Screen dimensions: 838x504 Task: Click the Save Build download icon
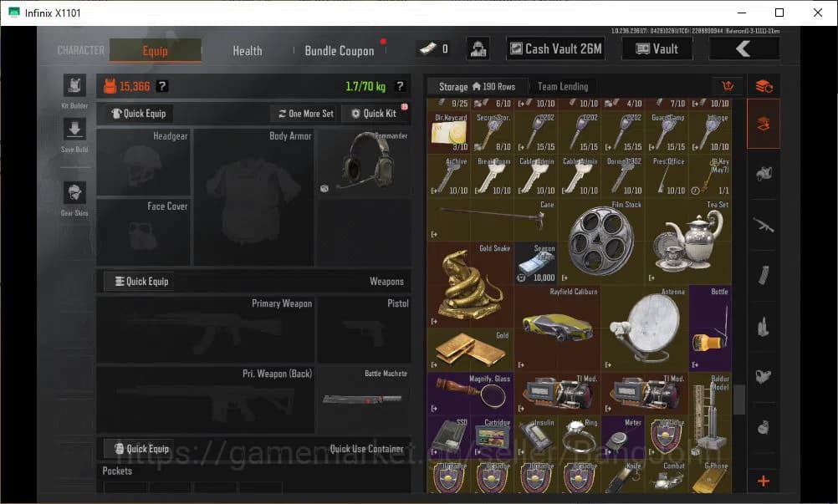coord(74,130)
